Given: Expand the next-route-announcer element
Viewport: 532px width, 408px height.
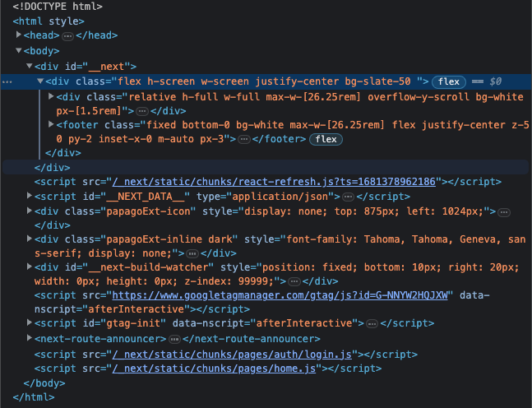Looking at the screenshot, I should coord(30,338).
